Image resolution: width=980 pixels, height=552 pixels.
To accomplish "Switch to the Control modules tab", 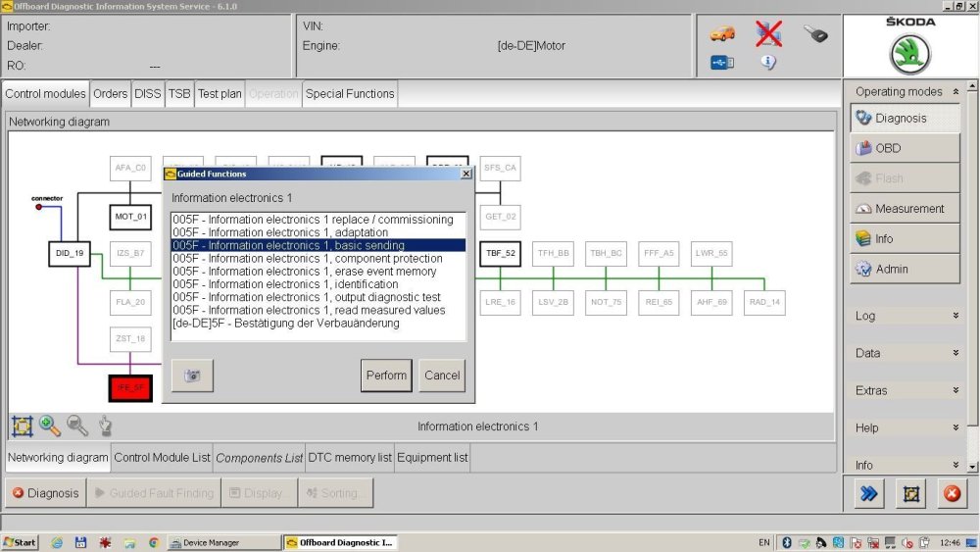I will click(x=46, y=94).
